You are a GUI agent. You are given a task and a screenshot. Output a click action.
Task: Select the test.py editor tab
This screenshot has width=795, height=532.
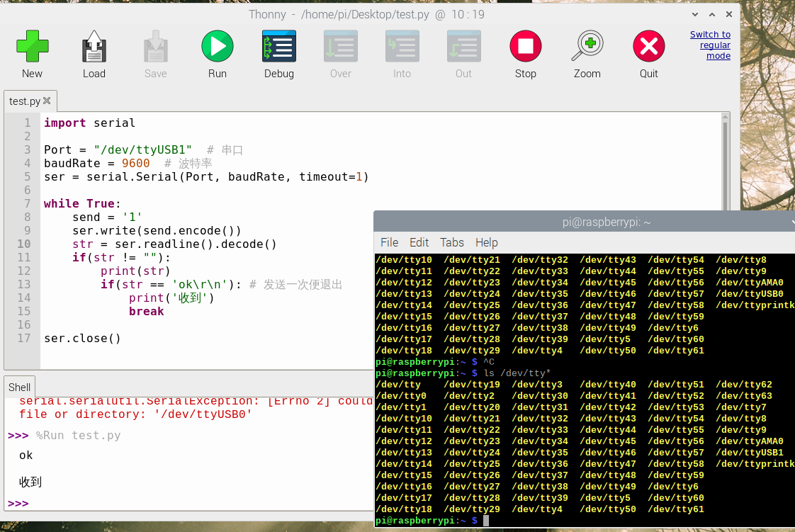[x=23, y=101]
